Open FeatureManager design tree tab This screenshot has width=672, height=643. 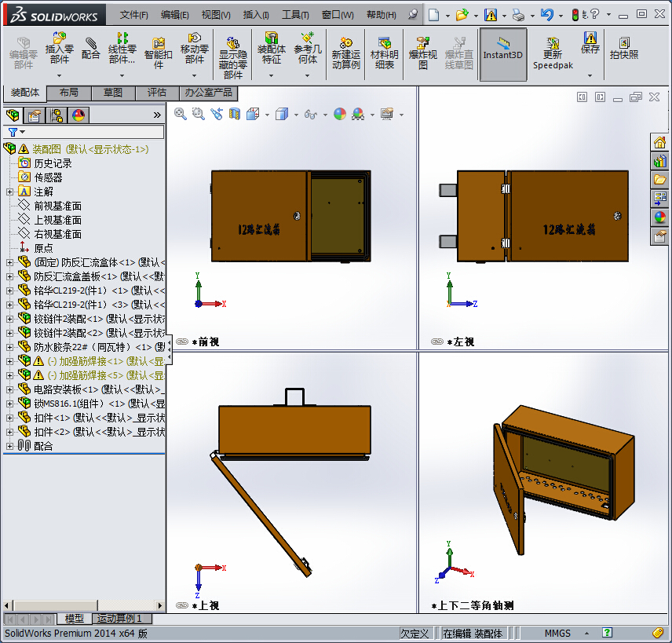click(x=13, y=115)
